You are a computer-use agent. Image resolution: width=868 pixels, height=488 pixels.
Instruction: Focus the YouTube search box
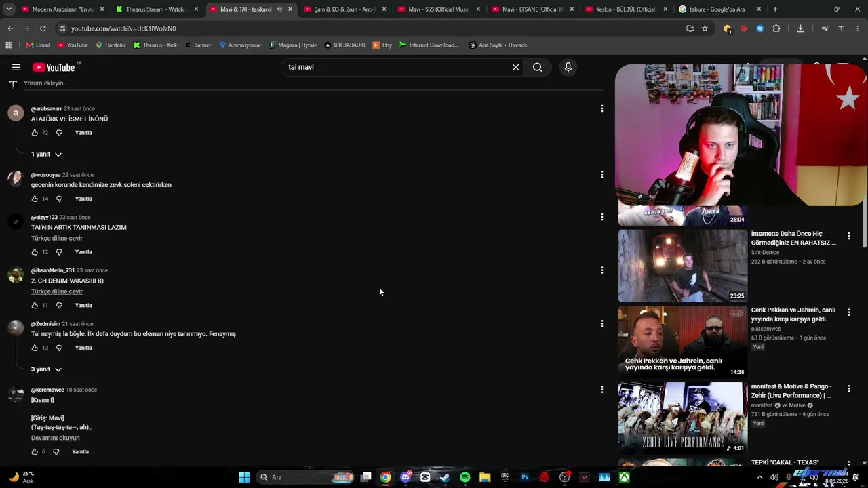pyautogui.click(x=397, y=67)
